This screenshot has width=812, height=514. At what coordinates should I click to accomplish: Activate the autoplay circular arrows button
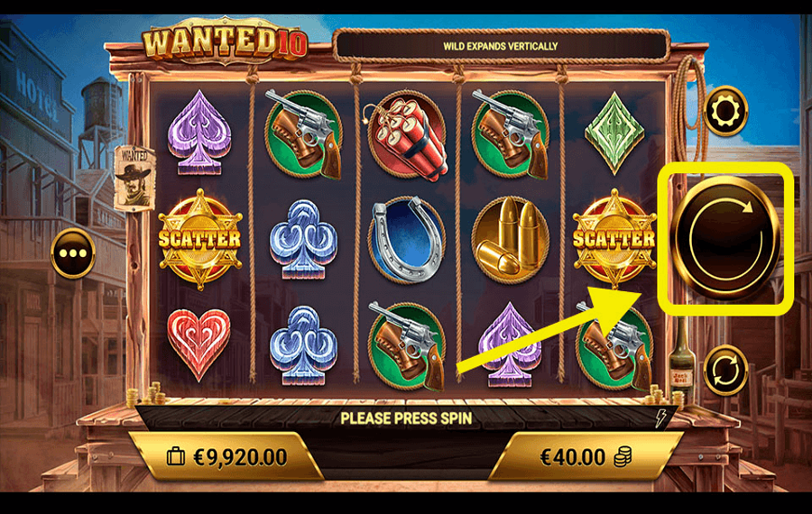[725, 371]
